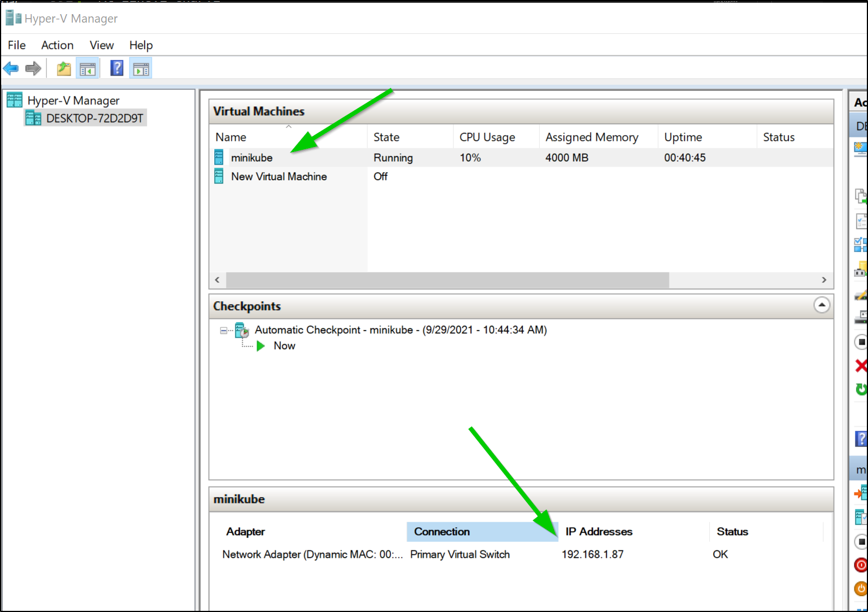Sort virtual machines by Name column
This screenshot has width=868, height=612.
click(x=288, y=137)
